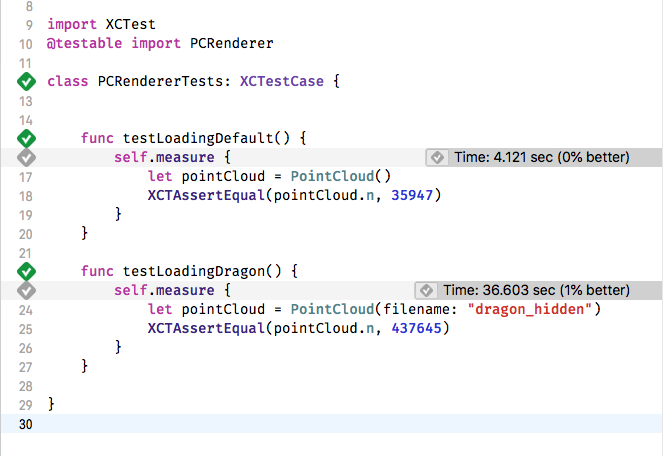
Task: Click the number 35947 in the assertion
Action: tap(411, 195)
